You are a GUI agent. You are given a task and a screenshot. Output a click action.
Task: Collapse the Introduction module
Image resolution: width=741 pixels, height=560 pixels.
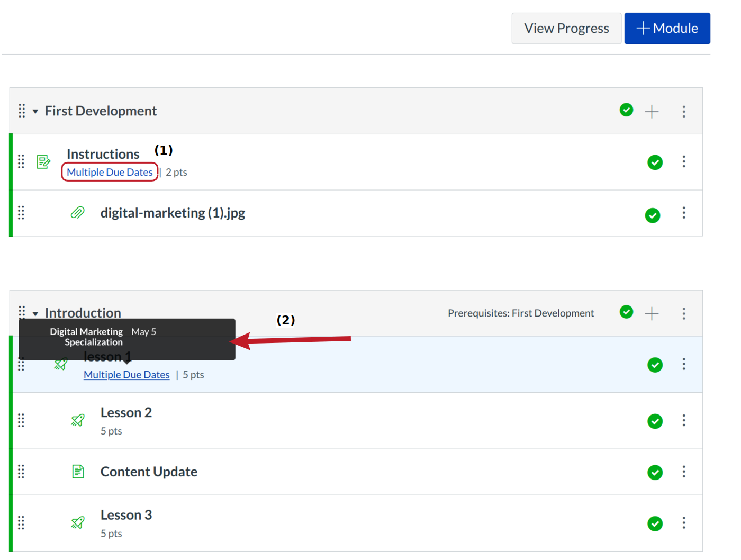coord(35,314)
